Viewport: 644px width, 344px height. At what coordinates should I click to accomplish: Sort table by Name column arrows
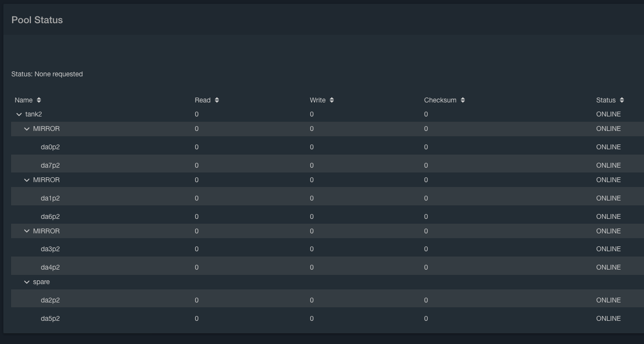[39, 100]
